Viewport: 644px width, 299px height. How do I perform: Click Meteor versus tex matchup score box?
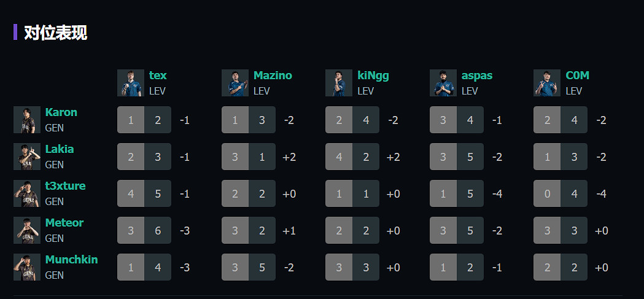pos(144,230)
